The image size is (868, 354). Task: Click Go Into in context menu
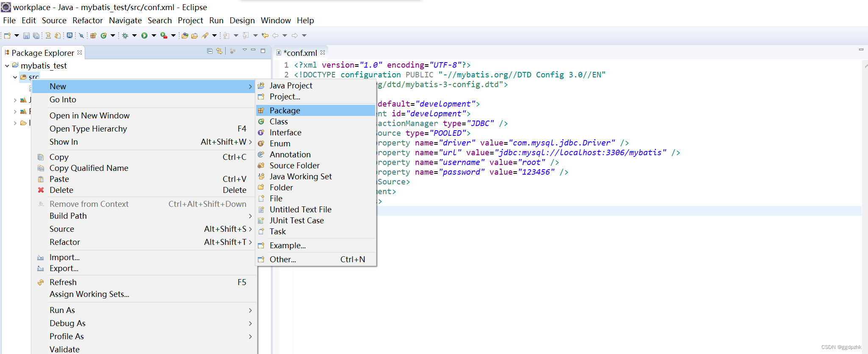tap(144, 99)
